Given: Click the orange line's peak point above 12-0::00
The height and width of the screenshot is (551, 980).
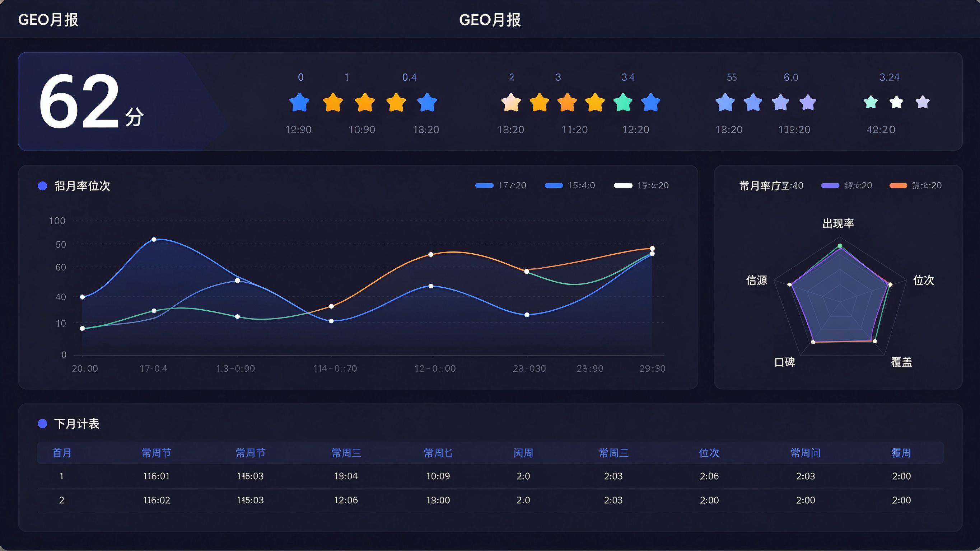Looking at the screenshot, I should [431, 254].
